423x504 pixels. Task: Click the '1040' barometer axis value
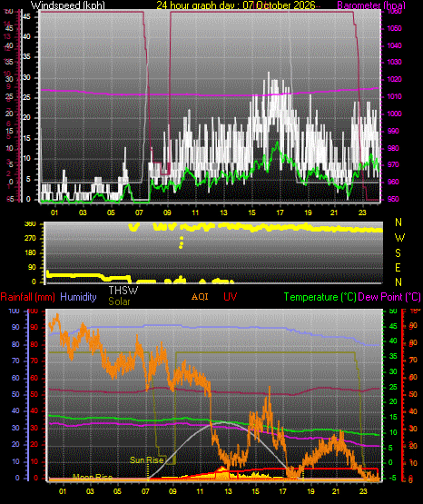click(394, 45)
